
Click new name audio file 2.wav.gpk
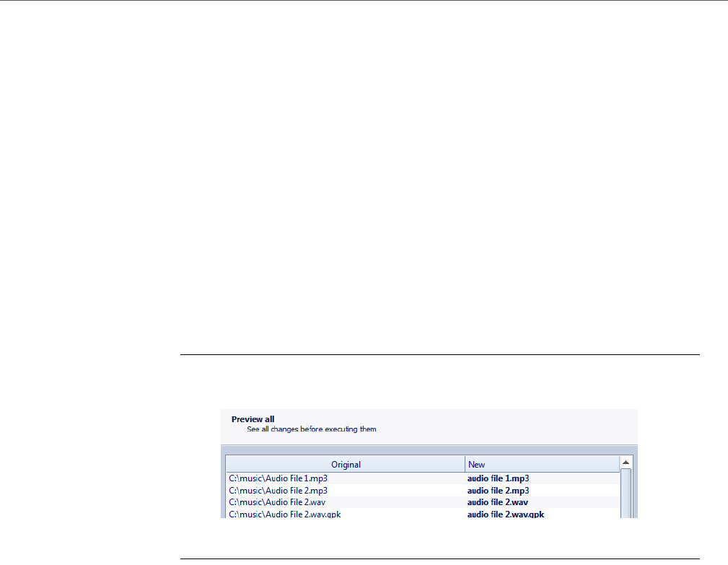[x=506, y=514]
